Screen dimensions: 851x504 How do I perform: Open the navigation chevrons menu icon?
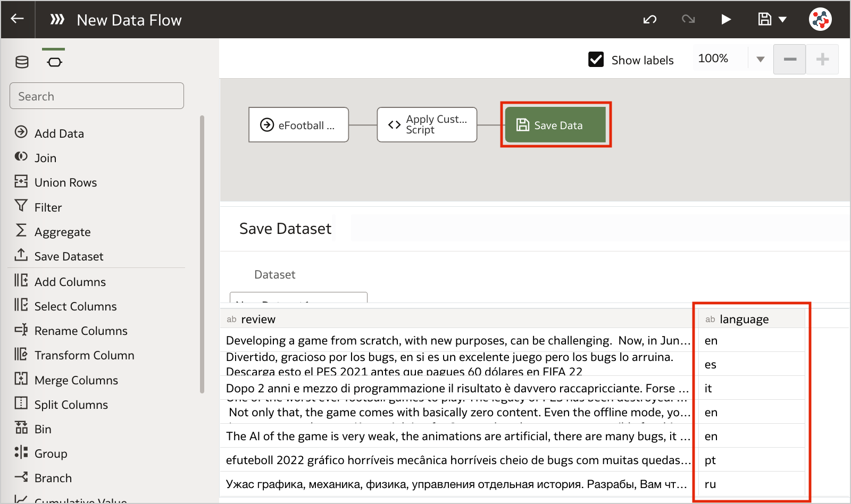[57, 20]
